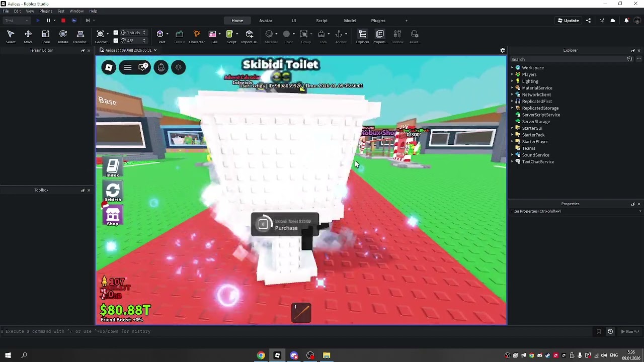This screenshot has height=362, width=644.
Task: Choose the Select tool in the ribbon
Action: 11,36
